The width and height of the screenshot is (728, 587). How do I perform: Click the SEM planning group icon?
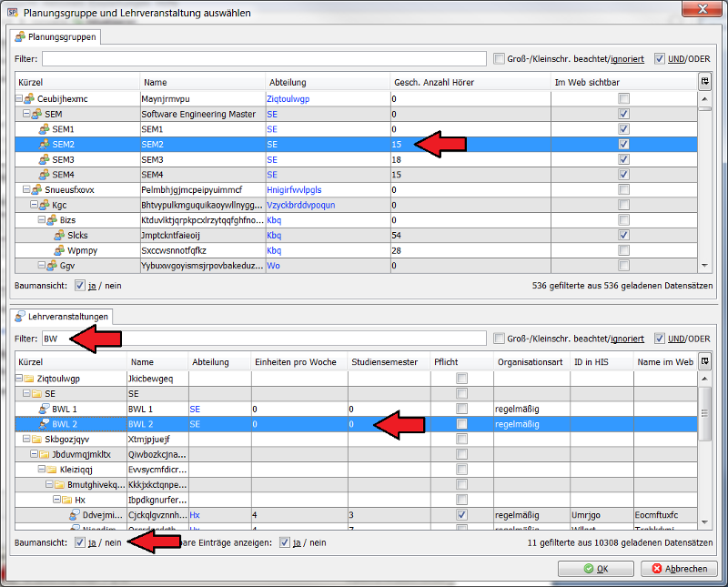pyautogui.click(x=36, y=114)
